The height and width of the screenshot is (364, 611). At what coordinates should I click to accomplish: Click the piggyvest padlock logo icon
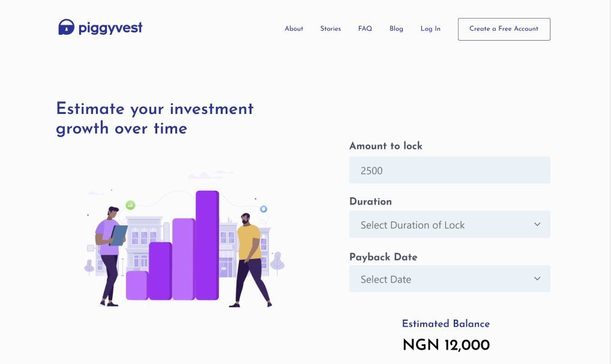[x=66, y=27]
